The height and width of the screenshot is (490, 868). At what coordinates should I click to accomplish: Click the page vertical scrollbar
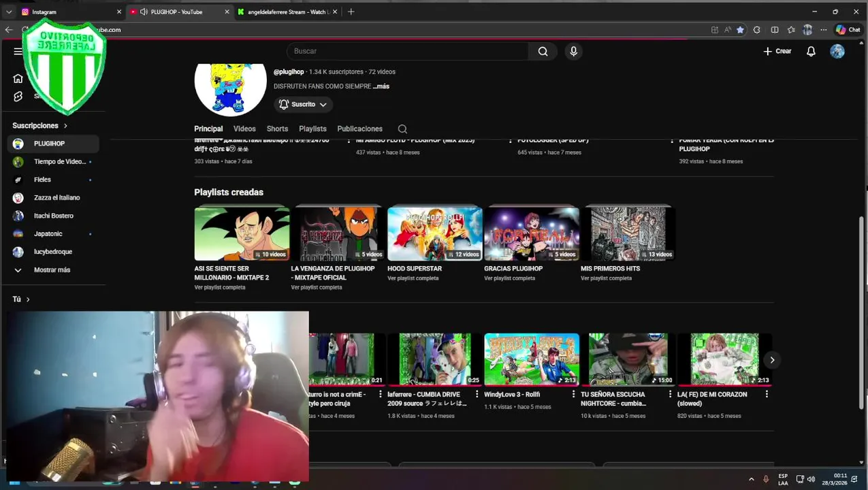863,313
